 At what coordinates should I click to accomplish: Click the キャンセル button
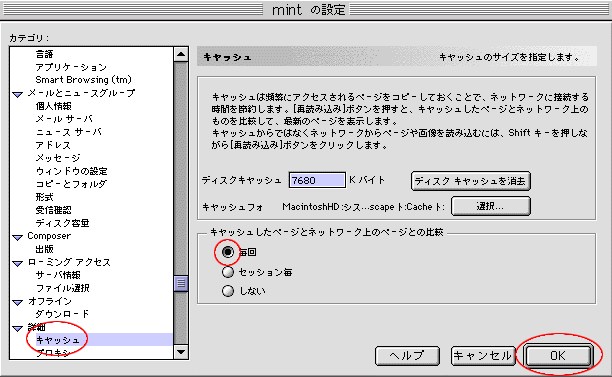tap(483, 356)
